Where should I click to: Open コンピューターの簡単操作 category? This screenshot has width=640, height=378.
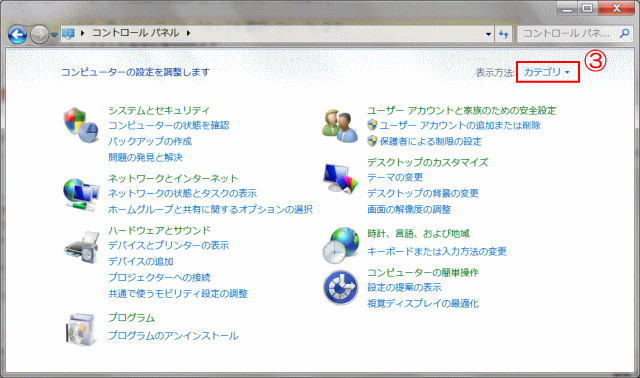pyautogui.click(x=422, y=272)
